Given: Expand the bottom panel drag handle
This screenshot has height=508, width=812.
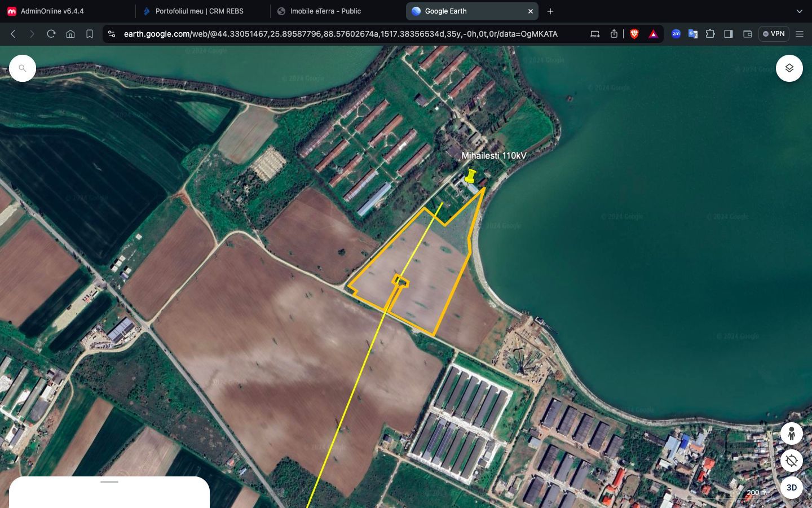Looking at the screenshot, I should point(109,482).
